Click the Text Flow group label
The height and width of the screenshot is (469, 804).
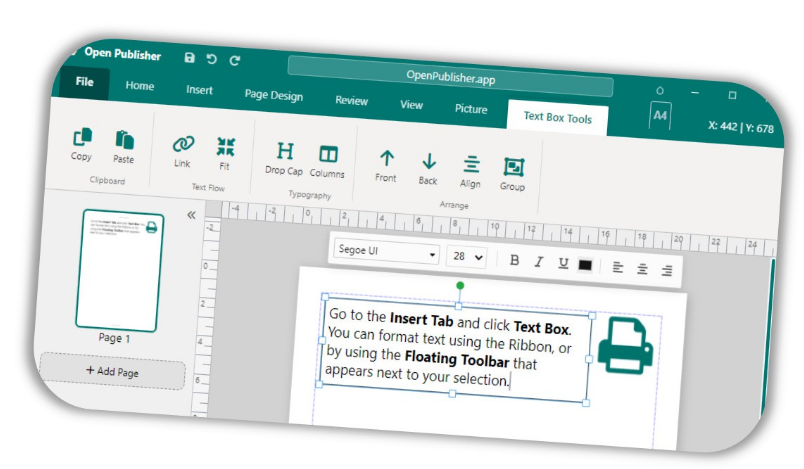point(208,187)
